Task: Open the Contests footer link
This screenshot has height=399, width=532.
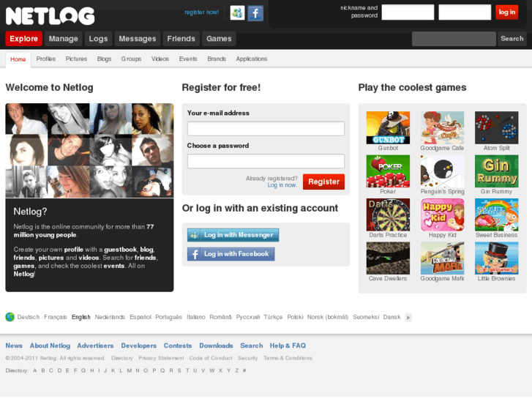Action: 178,346
